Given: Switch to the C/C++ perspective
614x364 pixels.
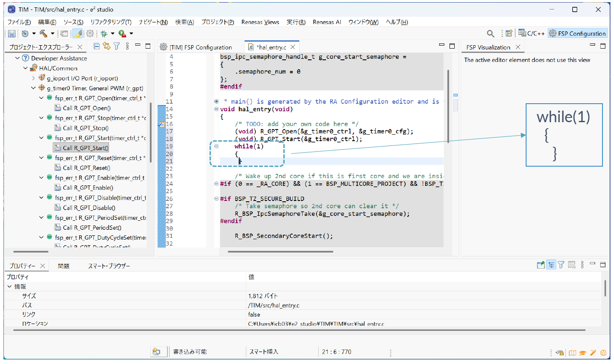Looking at the screenshot, I should coord(532,34).
